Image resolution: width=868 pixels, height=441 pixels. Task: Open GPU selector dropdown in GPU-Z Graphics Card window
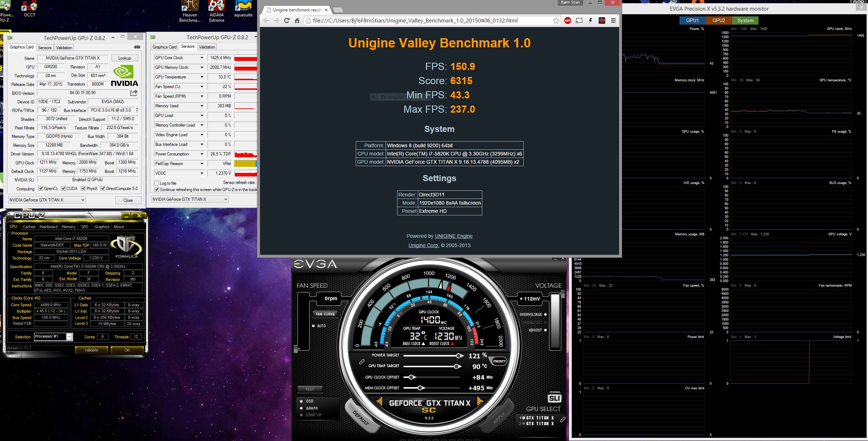[x=47, y=200]
